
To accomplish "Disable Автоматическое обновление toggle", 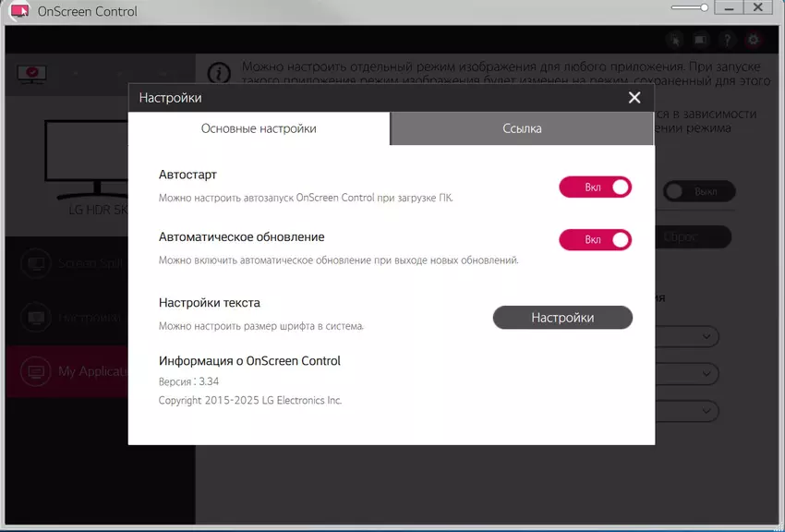I will point(596,240).
